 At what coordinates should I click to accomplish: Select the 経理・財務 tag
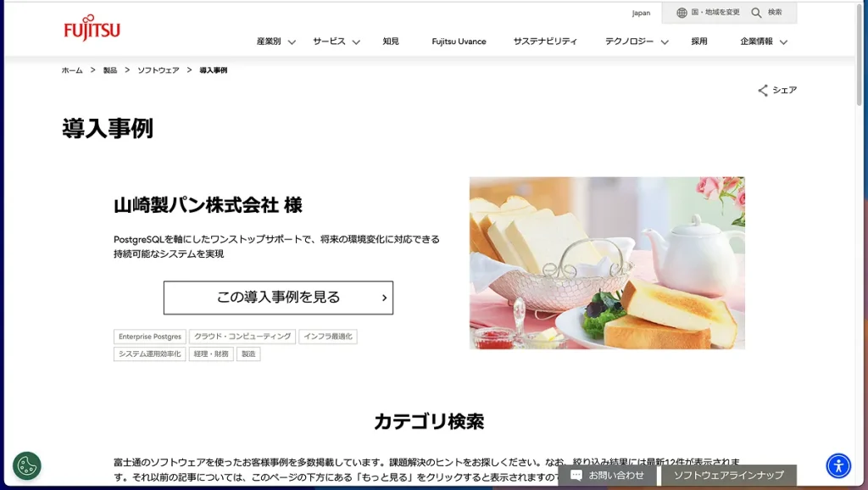[x=211, y=354]
